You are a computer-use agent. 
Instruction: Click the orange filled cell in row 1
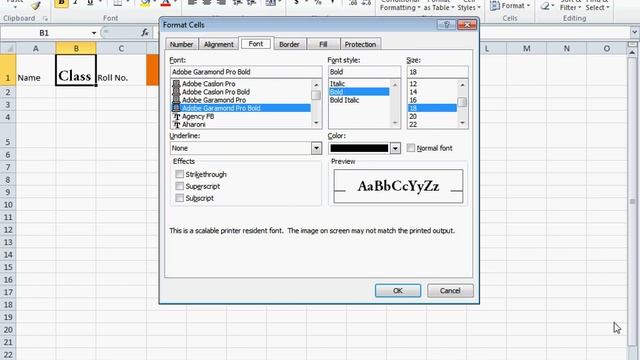pos(153,70)
